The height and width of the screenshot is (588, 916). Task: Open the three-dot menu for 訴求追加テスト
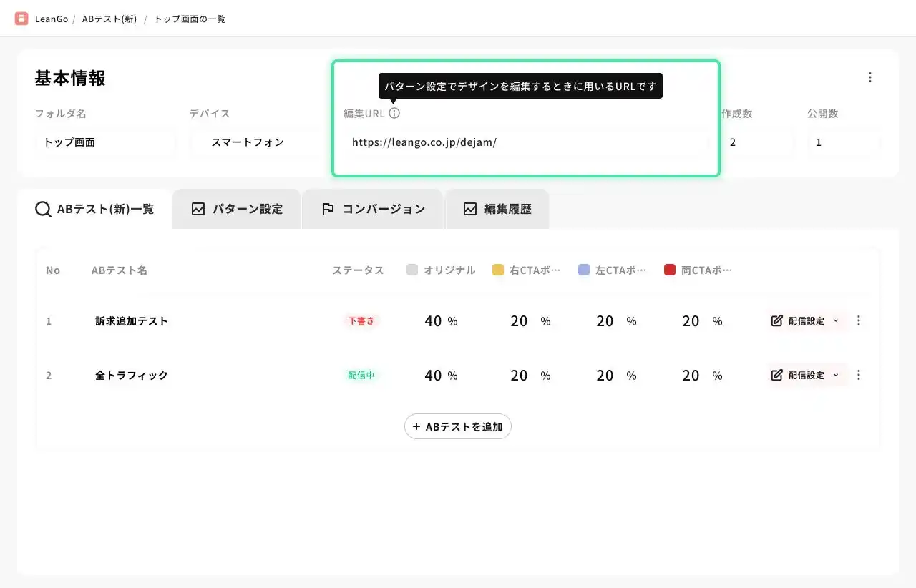[x=859, y=320]
